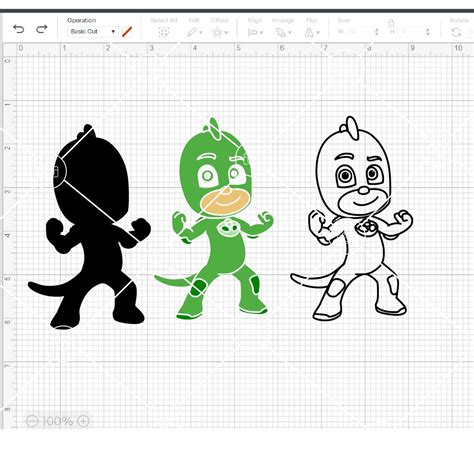Select the green colored Gekko image
The image size is (474, 474).
click(214, 219)
